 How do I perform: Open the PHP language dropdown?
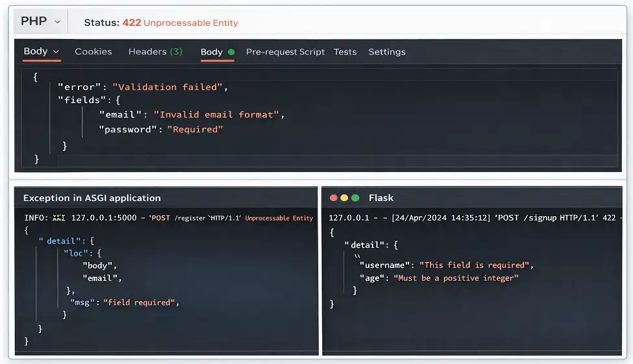(41, 21)
